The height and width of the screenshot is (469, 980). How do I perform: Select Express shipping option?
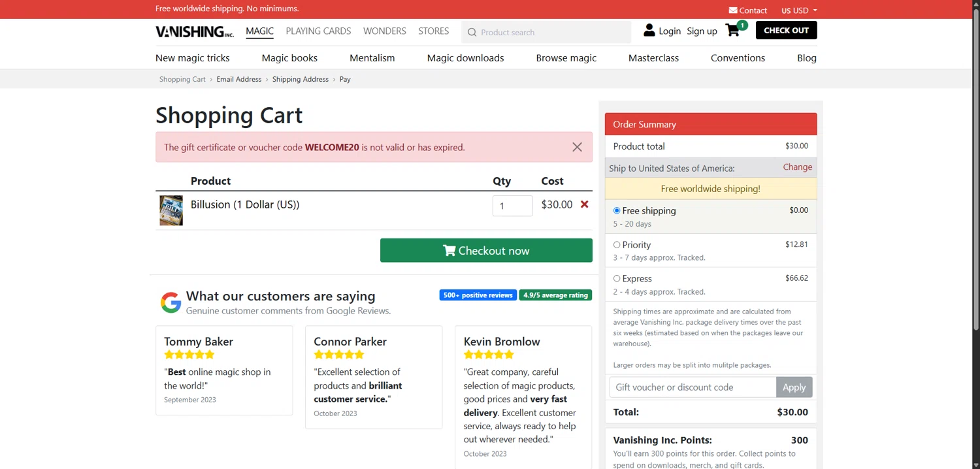pyautogui.click(x=617, y=279)
